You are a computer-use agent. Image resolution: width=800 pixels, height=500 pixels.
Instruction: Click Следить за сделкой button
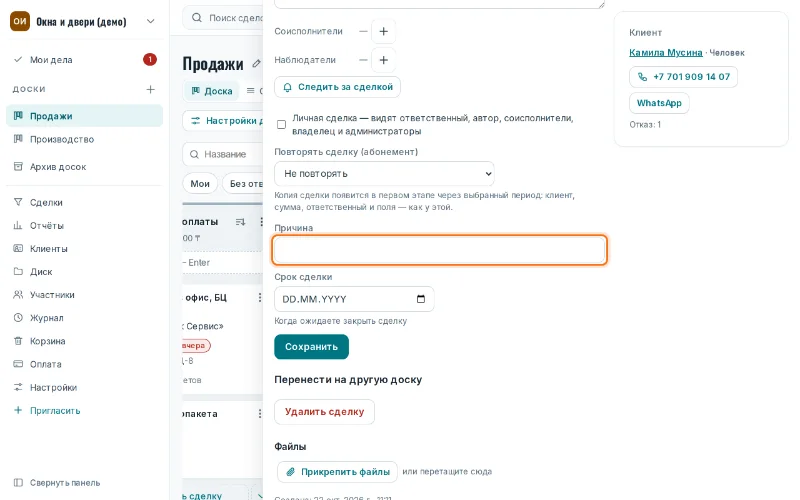point(337,87)
